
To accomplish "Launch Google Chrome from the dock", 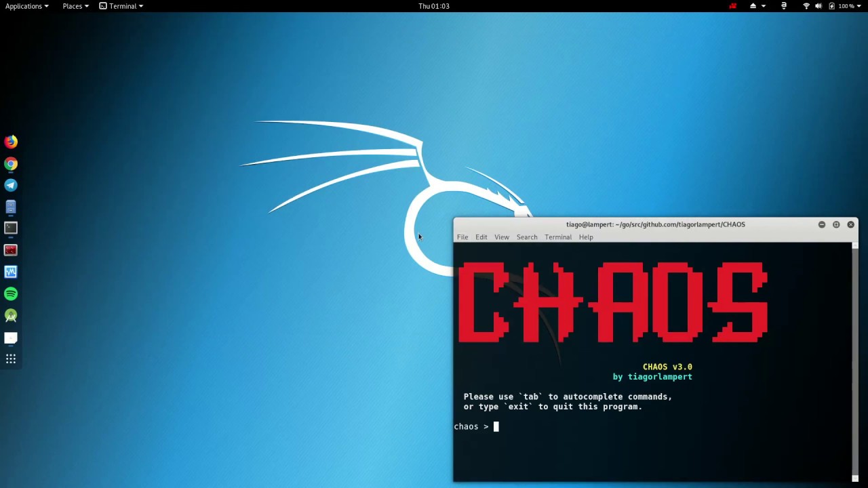I will [11, 163].
